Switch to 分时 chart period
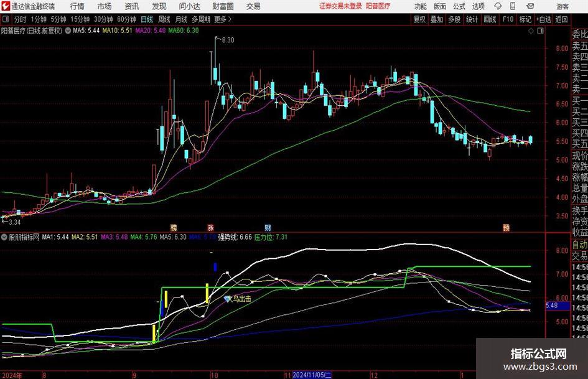Viewport: 588px width, 379px height. pos(20,19)
